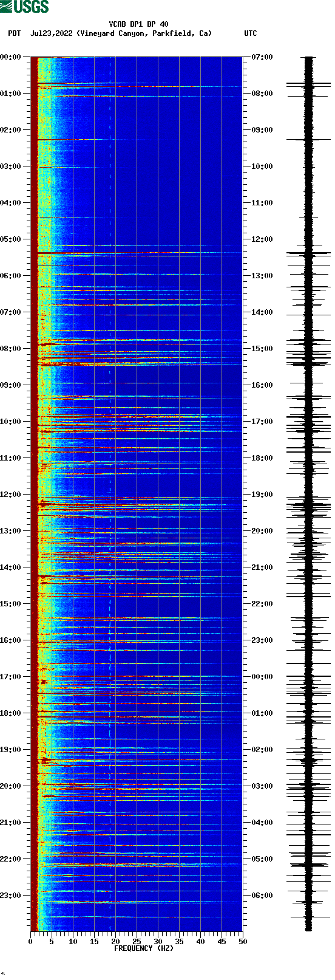
Task: Click the 'UTC' timezone label
Action: click(251, 33)
